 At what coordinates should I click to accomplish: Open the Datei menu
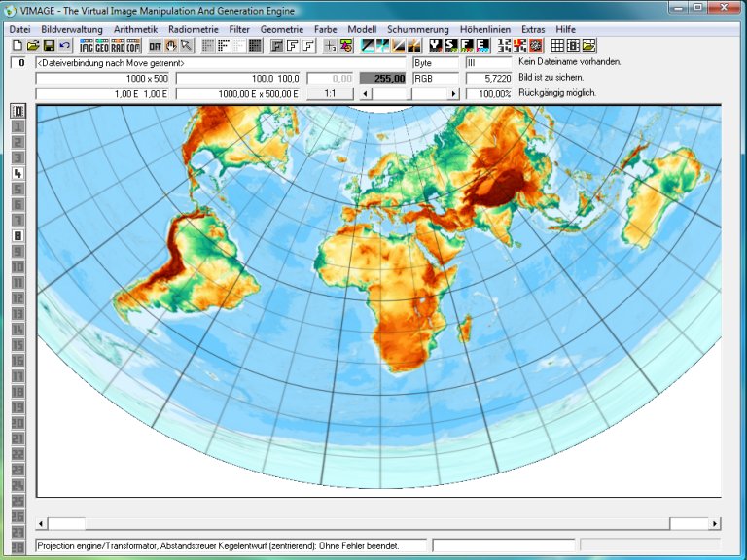pyautogui.click(x=20, y=29)
